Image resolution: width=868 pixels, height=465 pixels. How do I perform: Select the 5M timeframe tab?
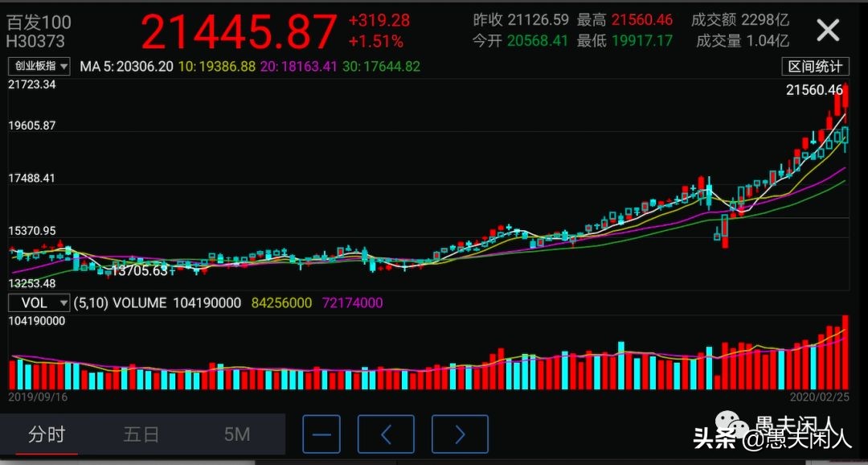[x=235, y=434]
